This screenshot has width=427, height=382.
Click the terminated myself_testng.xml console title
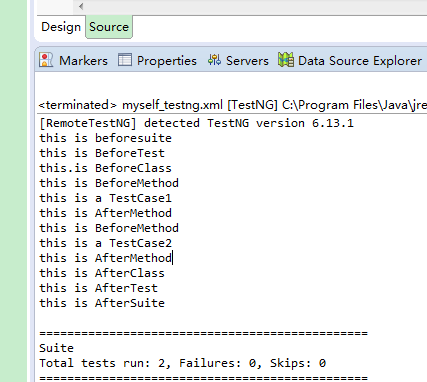pyautogui.click(x=233, y=105)
